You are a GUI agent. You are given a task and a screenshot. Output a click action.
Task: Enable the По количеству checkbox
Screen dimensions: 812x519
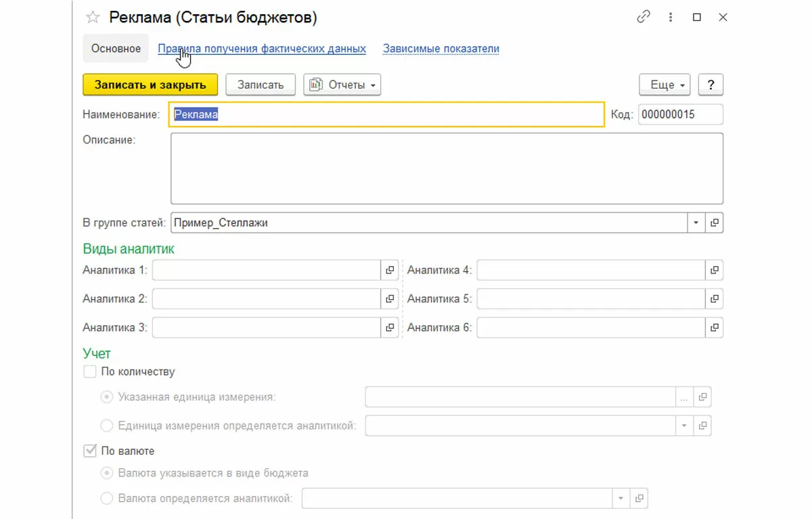point(89,371)
